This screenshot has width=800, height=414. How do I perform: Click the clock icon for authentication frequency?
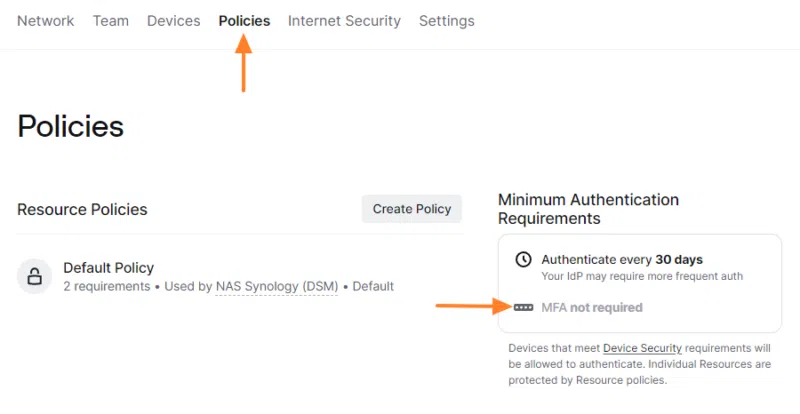[x=523, y=260]
